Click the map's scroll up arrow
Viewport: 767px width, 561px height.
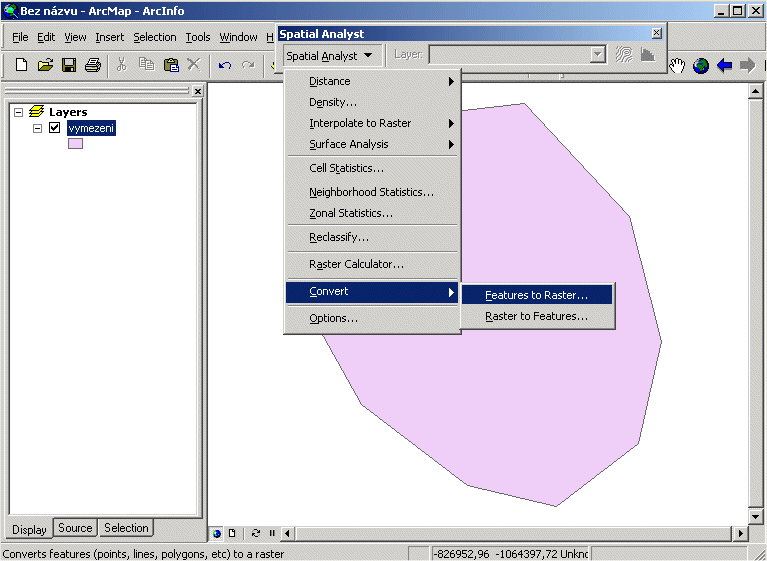(755, 91)
